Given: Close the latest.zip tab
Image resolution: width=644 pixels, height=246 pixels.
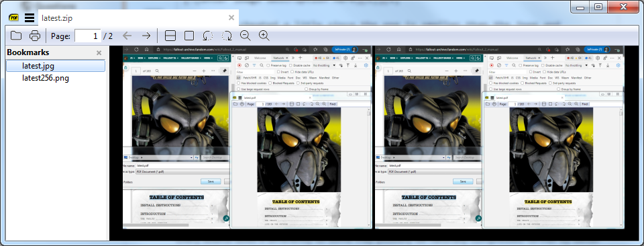Looking at the screenshot, I should (x=231, y=17).
